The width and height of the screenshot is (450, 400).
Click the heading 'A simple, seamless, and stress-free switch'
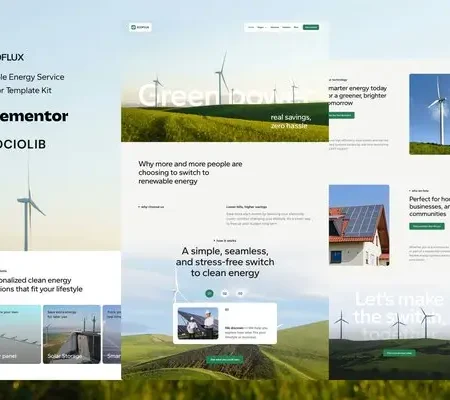tap(225, 262)
